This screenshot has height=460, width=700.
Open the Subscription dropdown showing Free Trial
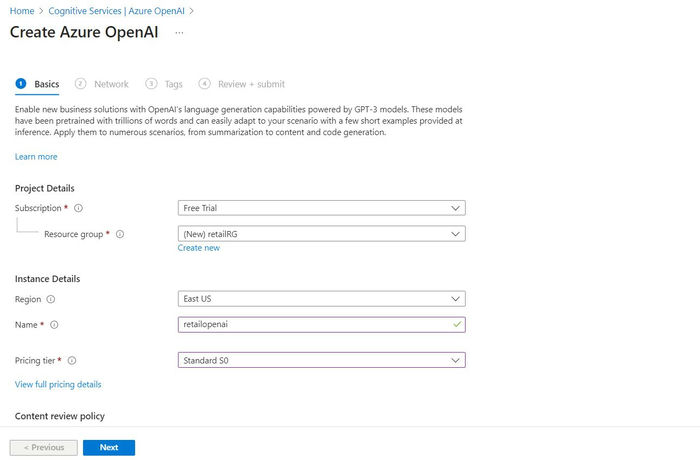(321, 208)
